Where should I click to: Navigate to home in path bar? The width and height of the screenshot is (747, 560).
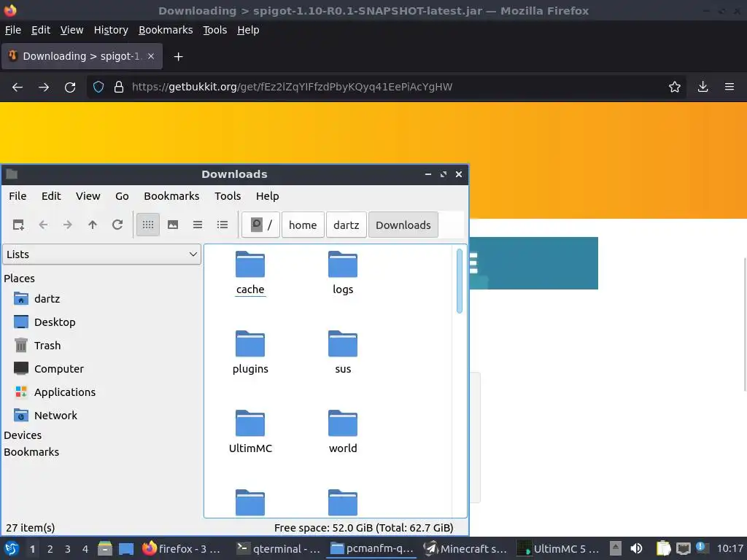pos(303,225)
